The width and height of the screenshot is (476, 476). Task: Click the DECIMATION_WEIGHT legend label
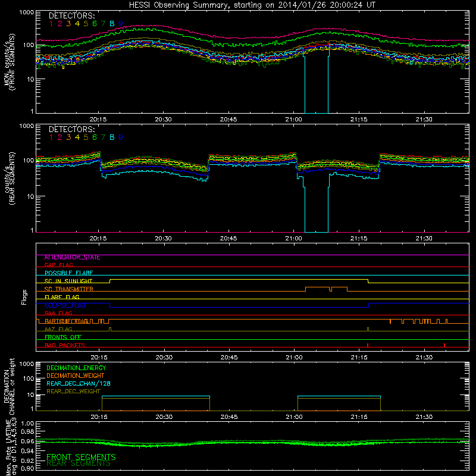pos(76,375)
